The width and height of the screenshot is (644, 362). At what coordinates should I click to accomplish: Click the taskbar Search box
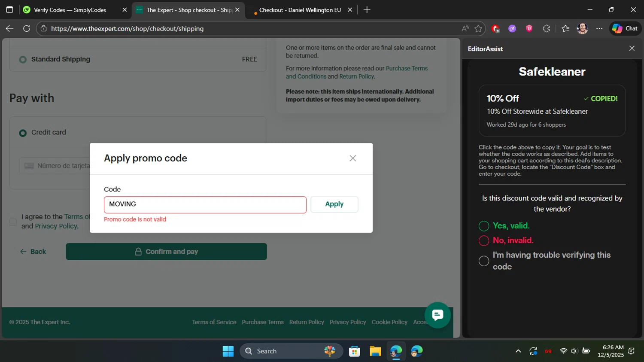292,351
